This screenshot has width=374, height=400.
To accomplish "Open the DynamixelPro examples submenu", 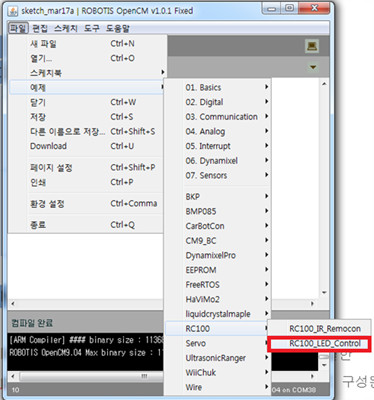I will [x=218, y=256].
